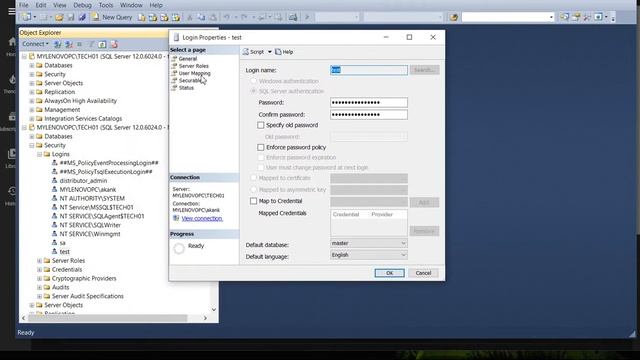Click the Search button beside Login name
Screen dimensions: 640x360
[424, 70]
